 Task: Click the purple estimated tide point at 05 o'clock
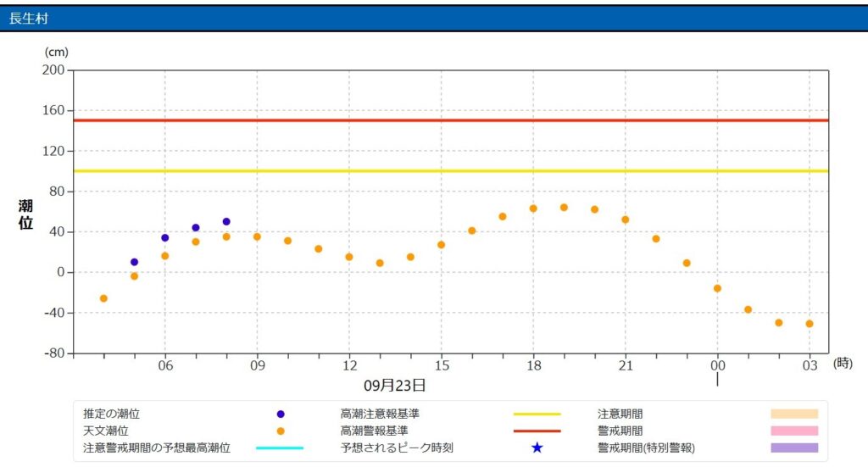[134, 262]
